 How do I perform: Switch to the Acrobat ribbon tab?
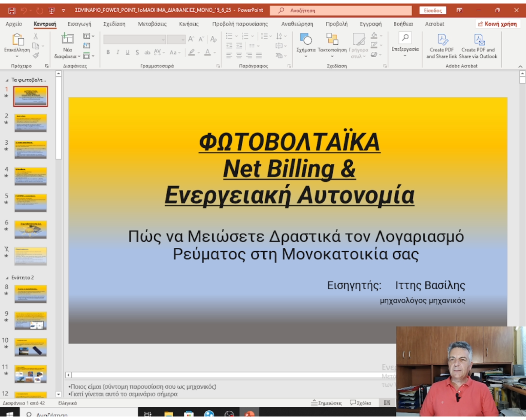tap(435, 24)
